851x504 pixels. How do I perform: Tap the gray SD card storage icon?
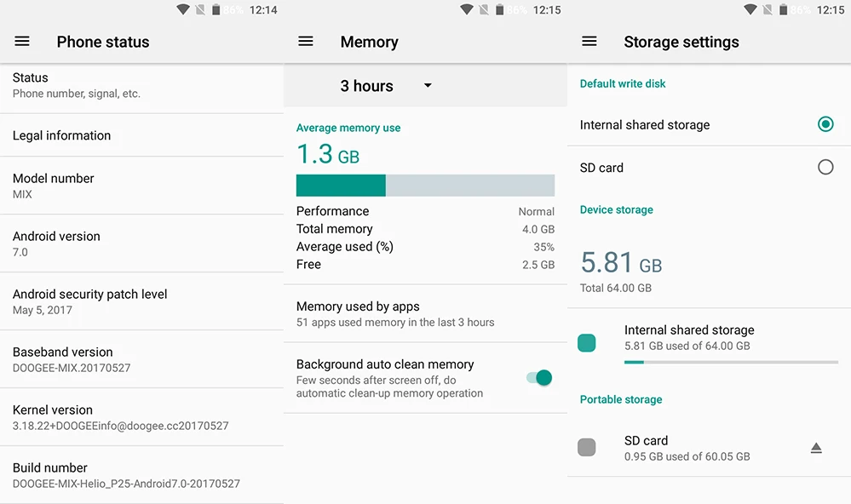(587, 448)
